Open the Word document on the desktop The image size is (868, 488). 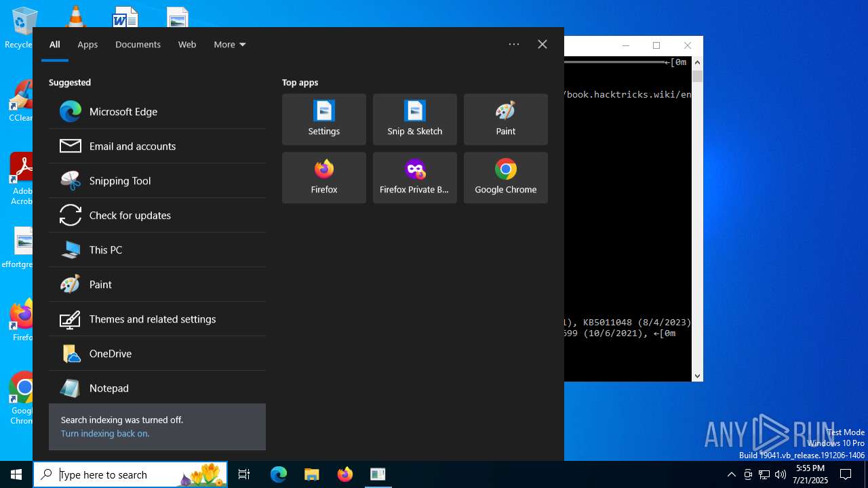click(x=125, y=17)
